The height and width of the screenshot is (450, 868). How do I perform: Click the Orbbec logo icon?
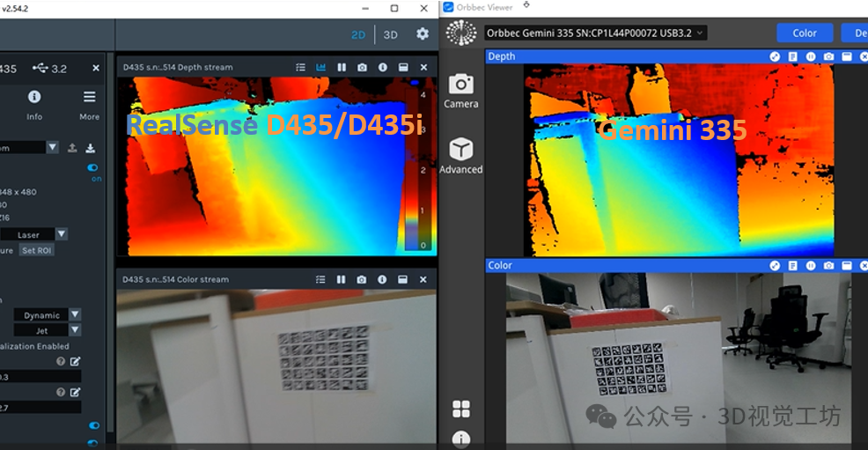[461, 33]
